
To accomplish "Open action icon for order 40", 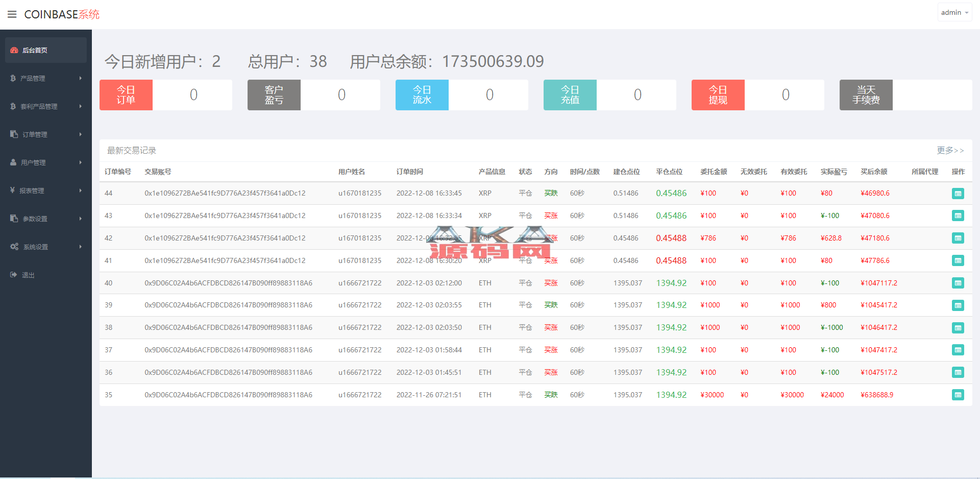I will click(958, 283).
